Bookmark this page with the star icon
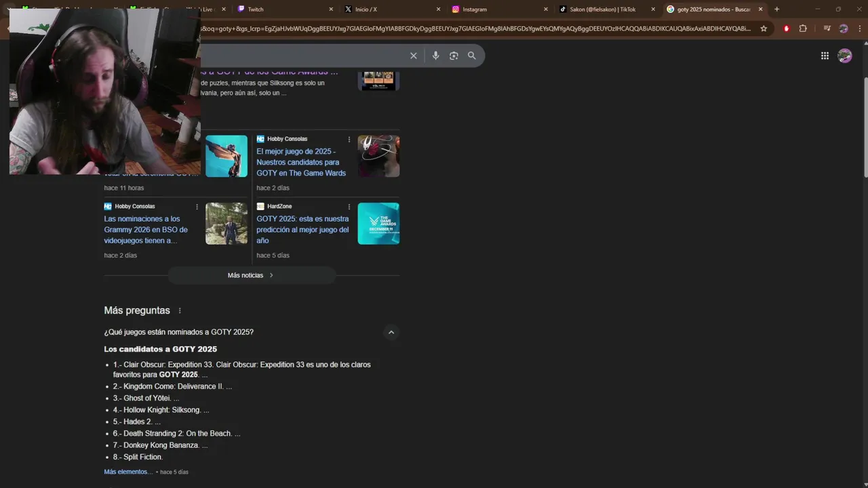The image size is (868, 488). coord(764,28)
